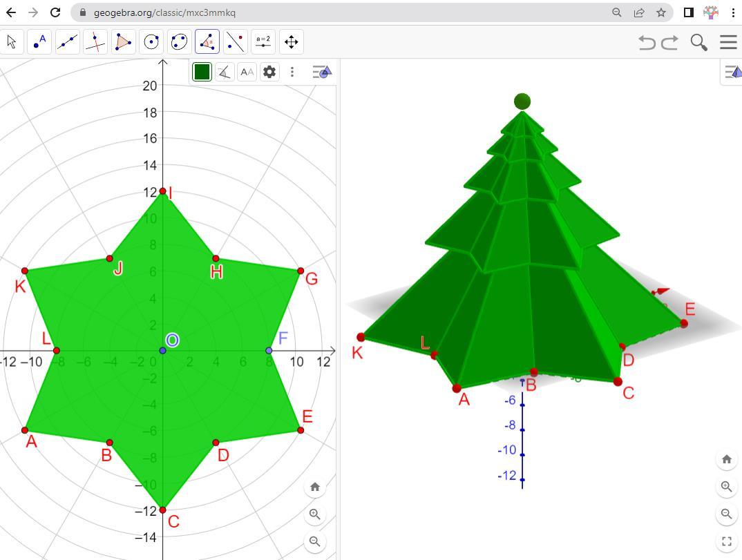Reset 3D view with home button
The width and height of the screenshot is (742, 560).
727,459
